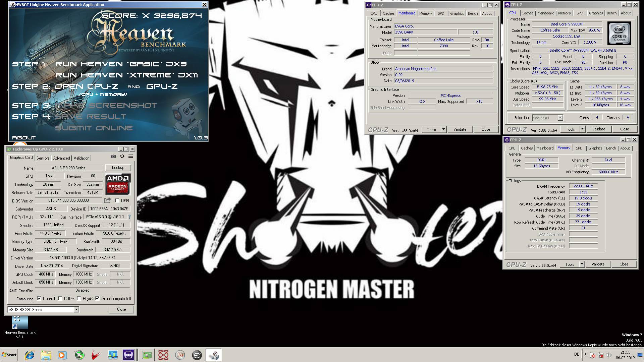Switch to CPU-Z purple chip taskbar icon
The image size is (644, 362).
pyautogui.click(x=128, y=355)
